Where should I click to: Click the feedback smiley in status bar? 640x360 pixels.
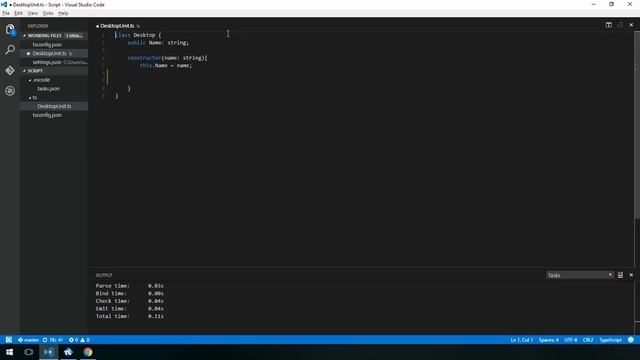pos(631,340)
